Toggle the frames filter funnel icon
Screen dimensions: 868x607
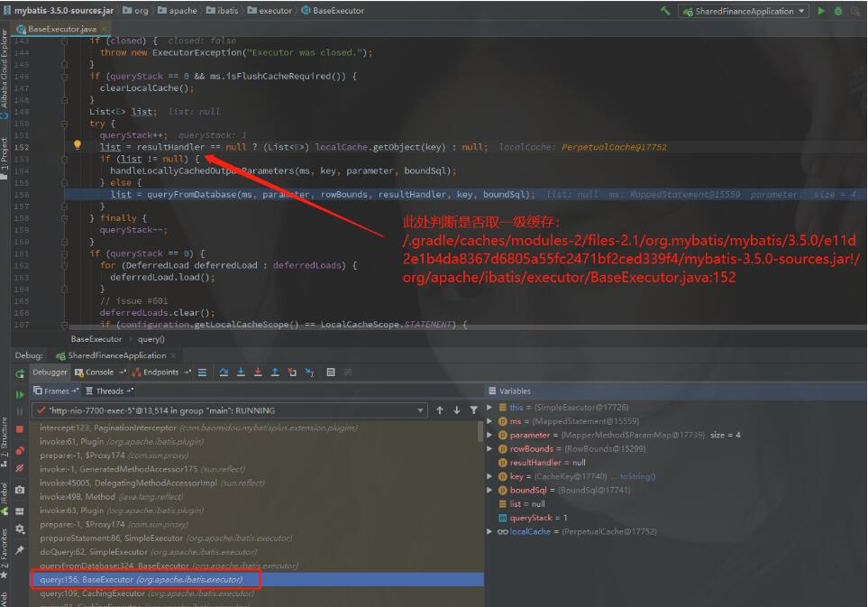coord(473,410)
